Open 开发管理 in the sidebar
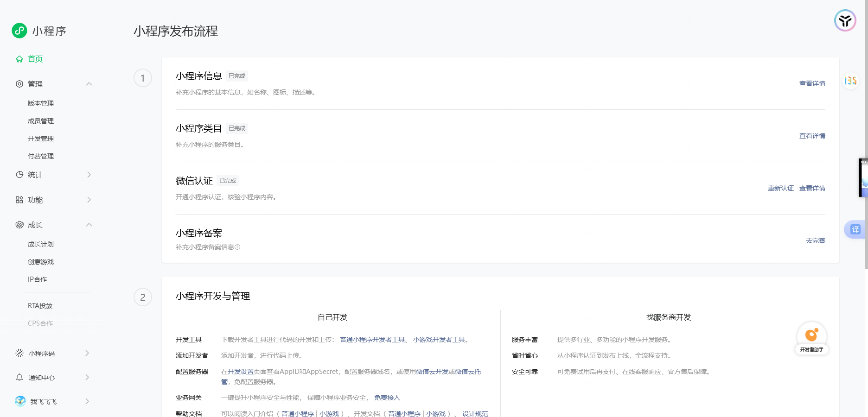 click(41, 139)
